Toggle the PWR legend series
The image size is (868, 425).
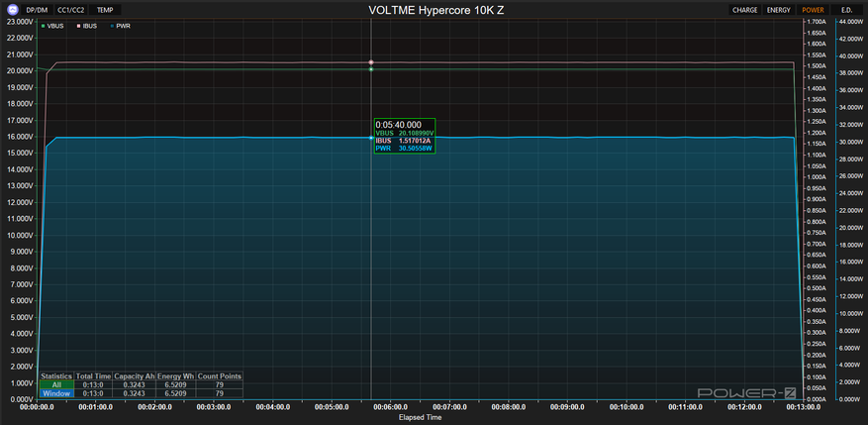click(120, 26)
